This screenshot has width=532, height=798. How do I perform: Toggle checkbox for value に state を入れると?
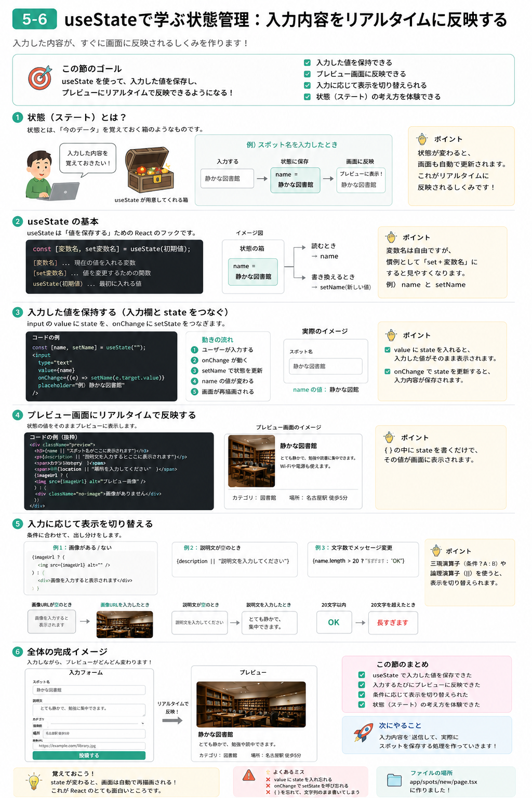tap(388, 350)
